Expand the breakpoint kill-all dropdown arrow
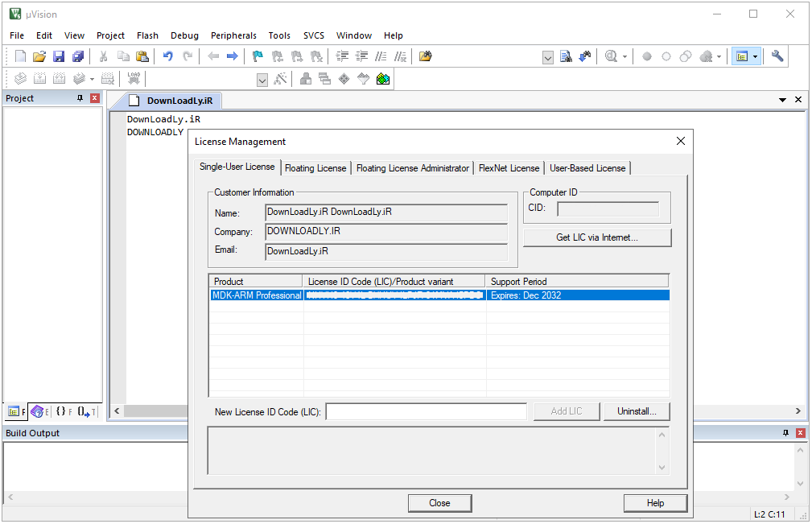The image size is (812, 524). pos(719,56)
